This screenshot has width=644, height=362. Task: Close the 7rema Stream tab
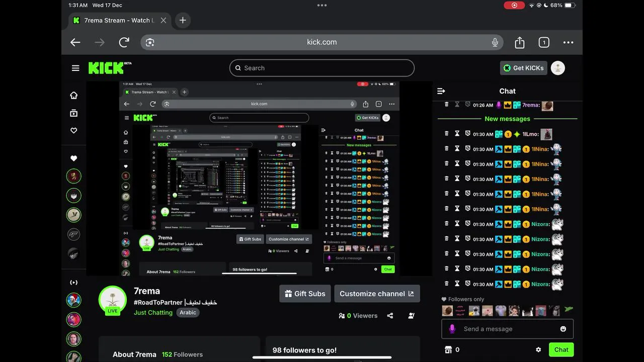pyautogui.click(x=164, y=20)
